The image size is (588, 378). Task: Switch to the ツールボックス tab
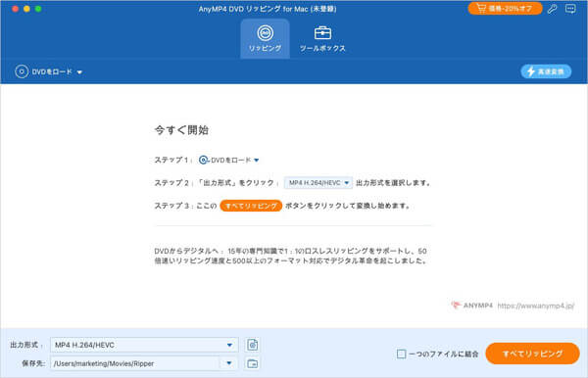pos(322,39)
